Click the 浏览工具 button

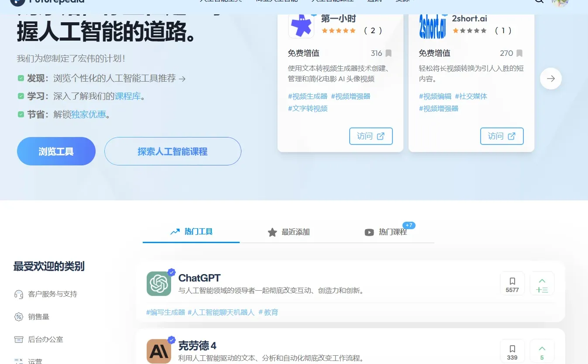[x=56, y=151]
